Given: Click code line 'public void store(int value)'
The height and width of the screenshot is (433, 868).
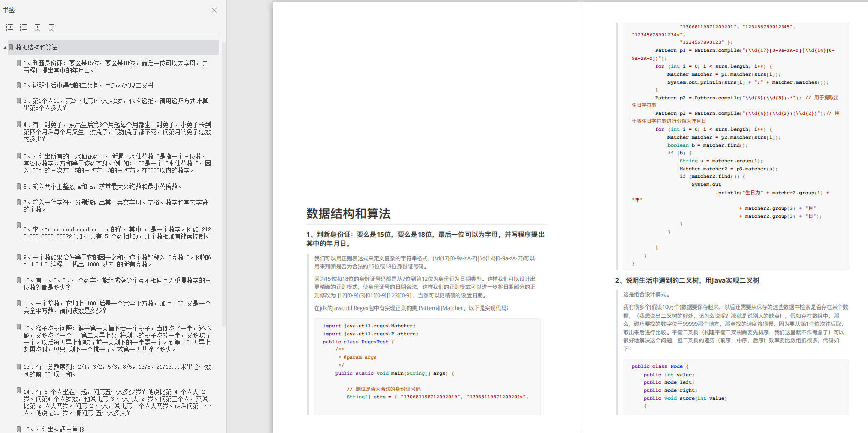Looking at the screenshot, I should coord(685,398).
